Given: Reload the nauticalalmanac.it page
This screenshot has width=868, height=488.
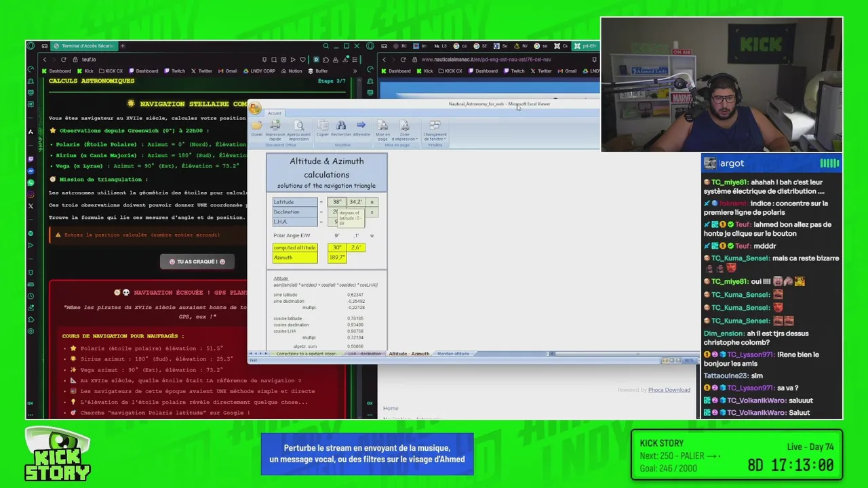Looking at the screenshot, I should click(x=403, y=60).
